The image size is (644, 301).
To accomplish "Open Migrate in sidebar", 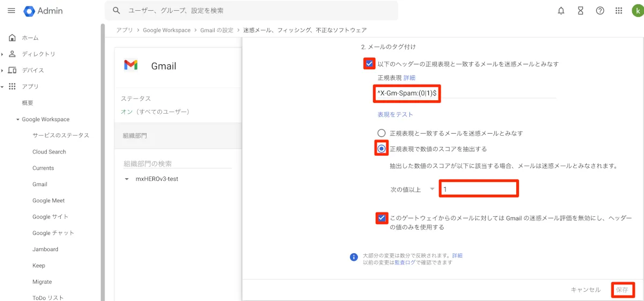I will pyautogui.click(x=42, y=282).
